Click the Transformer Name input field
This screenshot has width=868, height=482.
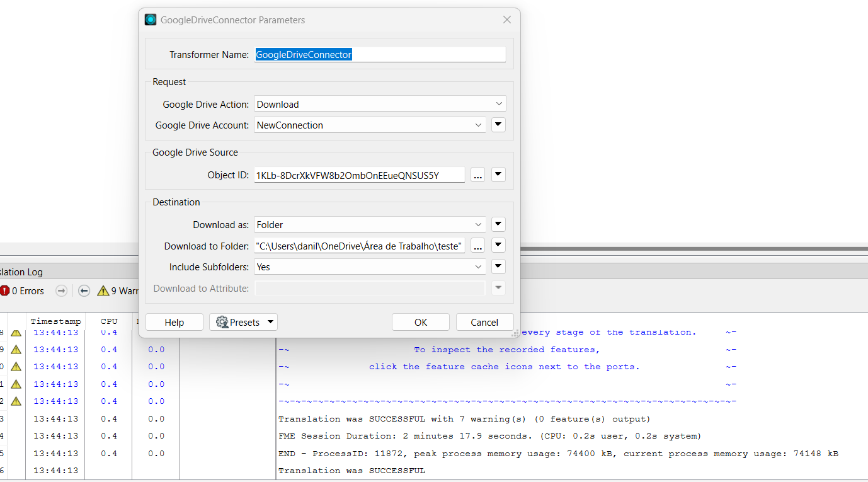coord(380,54)
